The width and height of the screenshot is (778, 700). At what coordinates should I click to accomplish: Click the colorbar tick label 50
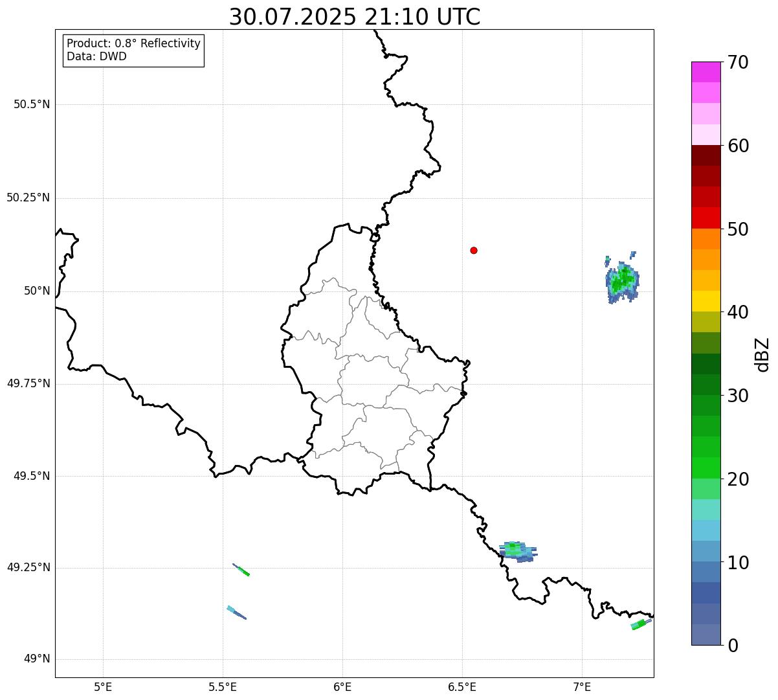pyautogui.click(x=738, y=229)
